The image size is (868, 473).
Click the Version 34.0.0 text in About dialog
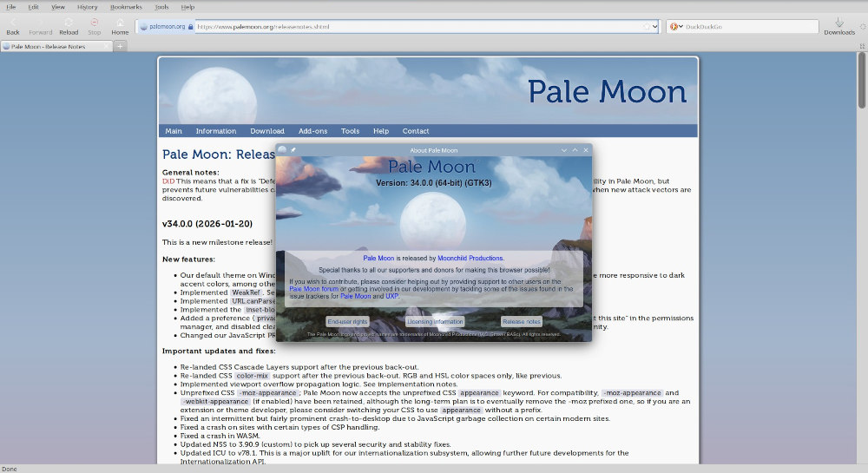pos(433,183)
